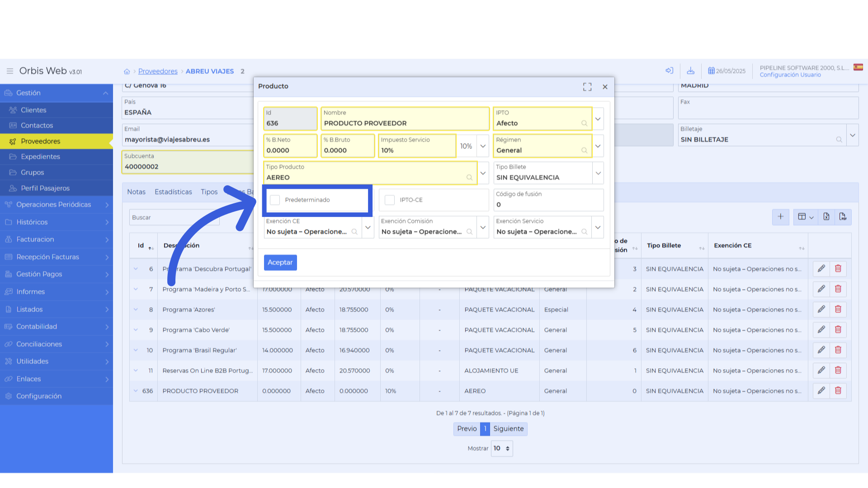The width and height of the screenshot is (868, 488).
Task: Click the Spanish flag language icon
Action: click(x=858, y=67)
